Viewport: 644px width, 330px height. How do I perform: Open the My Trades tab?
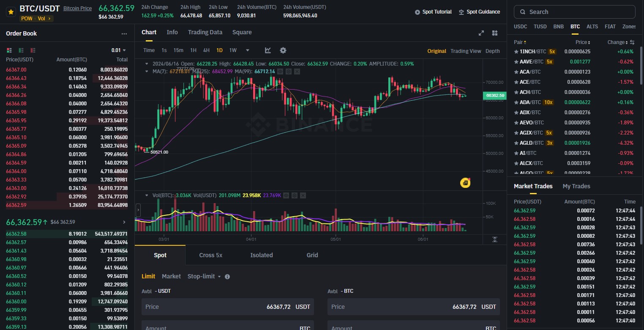coord(576,186)
